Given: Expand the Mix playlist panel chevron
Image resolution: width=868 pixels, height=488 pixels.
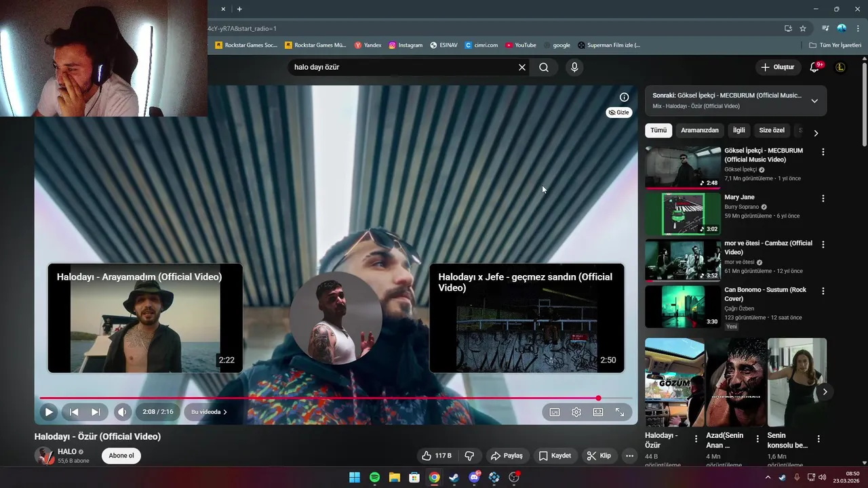Looking at the screenshot, I should click(x=814, y=101).
